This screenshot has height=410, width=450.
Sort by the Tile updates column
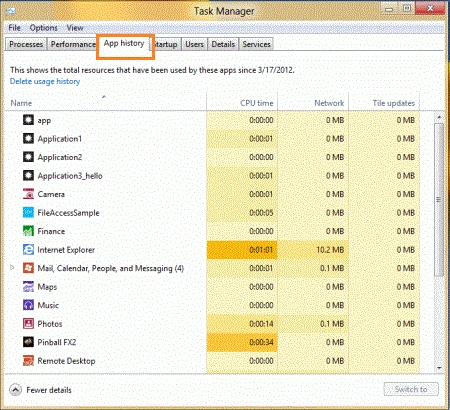point(384,103)
